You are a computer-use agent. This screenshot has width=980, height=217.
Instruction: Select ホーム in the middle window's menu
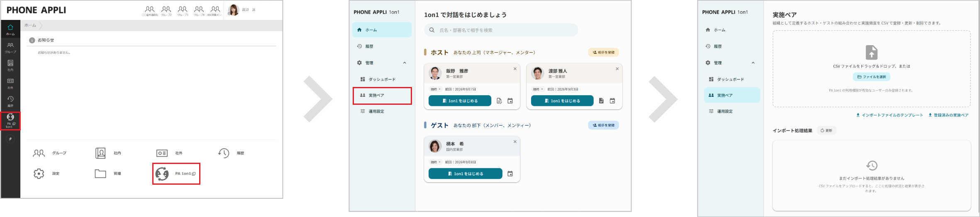point(382,30)
